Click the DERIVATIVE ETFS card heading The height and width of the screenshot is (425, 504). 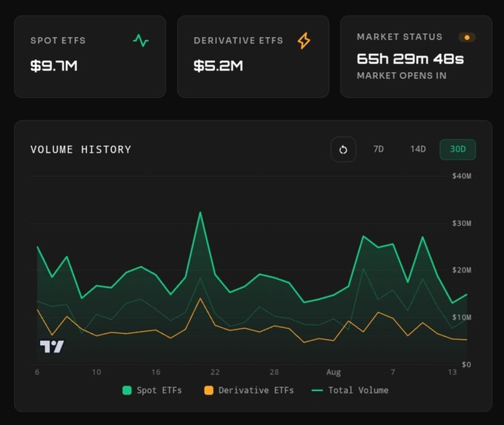(x=238, y=41)
